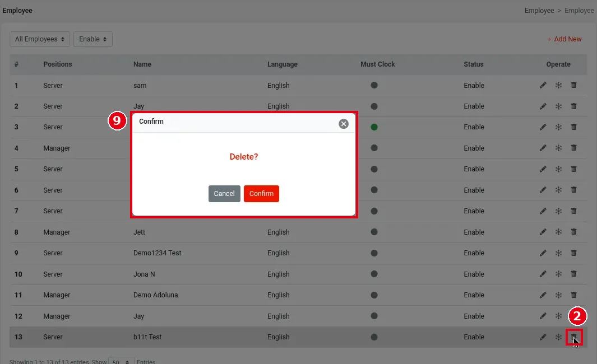Screen dimensions: 597x364
Task: Confirm the deletion with the red Confirm button
Action: (x=261, y=194)
